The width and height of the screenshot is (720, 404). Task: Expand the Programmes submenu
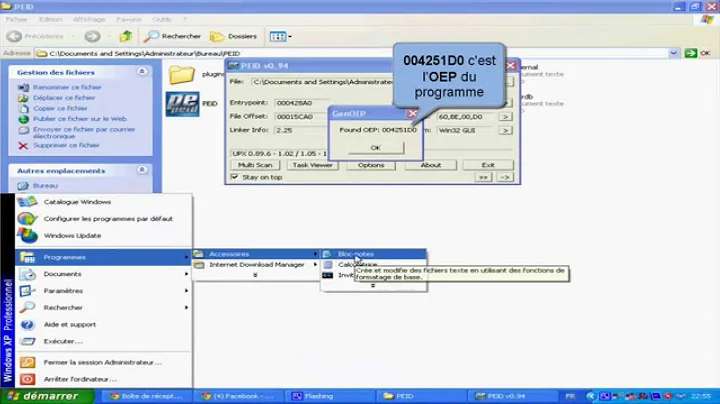click(104, 257)
